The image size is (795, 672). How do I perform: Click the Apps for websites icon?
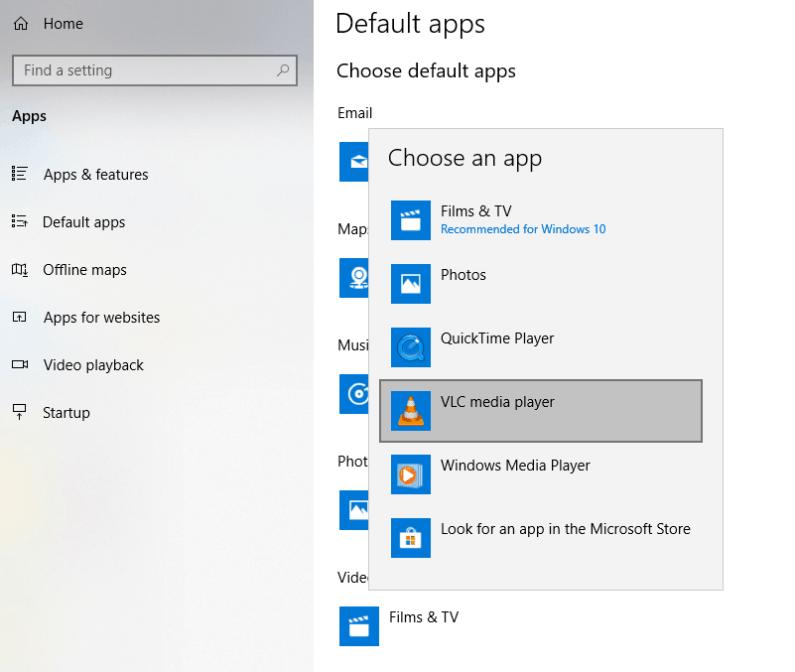tap(19, 317)
